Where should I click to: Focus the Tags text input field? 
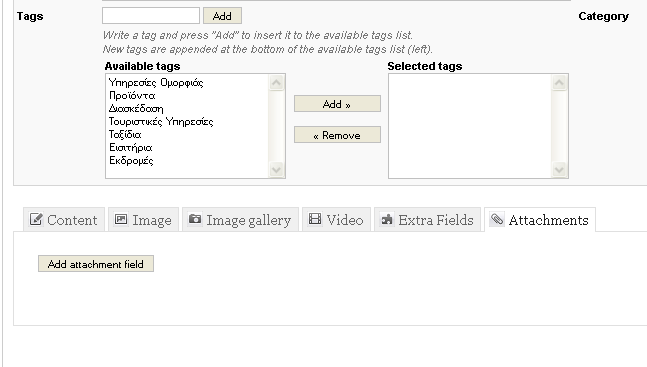click(151, 16)
